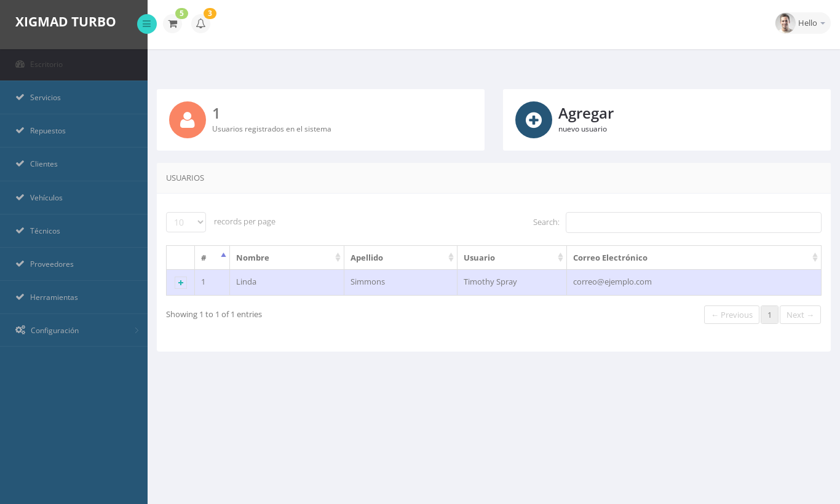Sort table by Correo Electrónico column
840x504 pixels.
click(694, 258)
